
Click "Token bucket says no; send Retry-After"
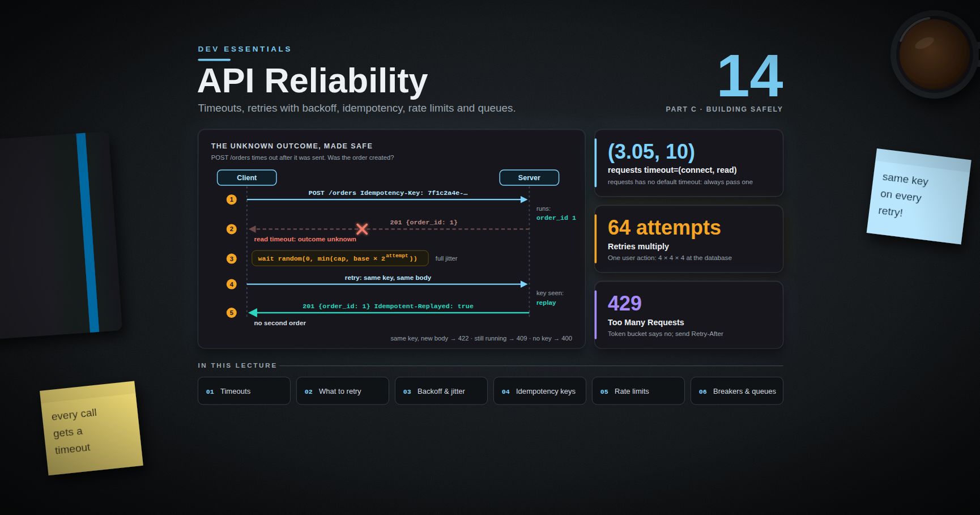(665, 334)
